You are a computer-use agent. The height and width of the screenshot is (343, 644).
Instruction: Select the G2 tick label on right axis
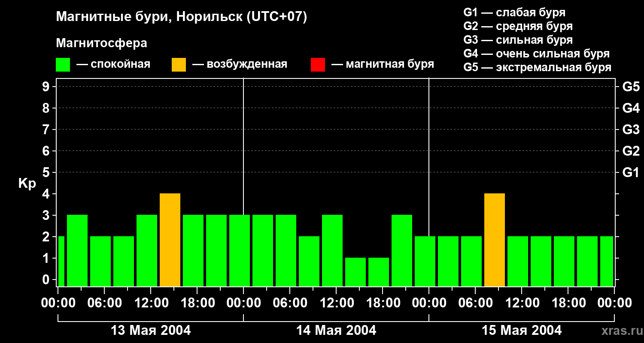(631, 151)
